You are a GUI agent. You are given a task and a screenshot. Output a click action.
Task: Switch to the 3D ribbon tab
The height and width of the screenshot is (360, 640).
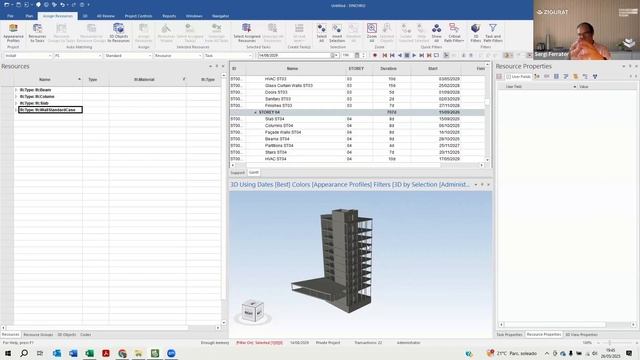[x=85, y=16]
